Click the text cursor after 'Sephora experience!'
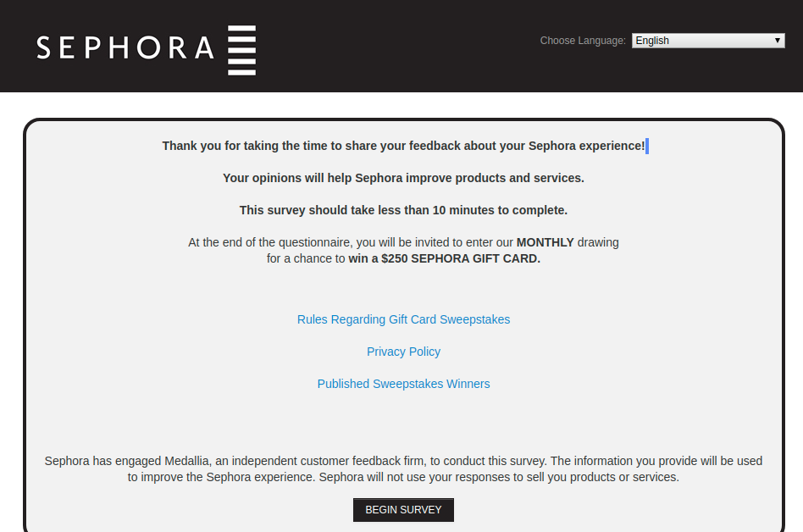This screenshot has height=532, width=803. 646,145
